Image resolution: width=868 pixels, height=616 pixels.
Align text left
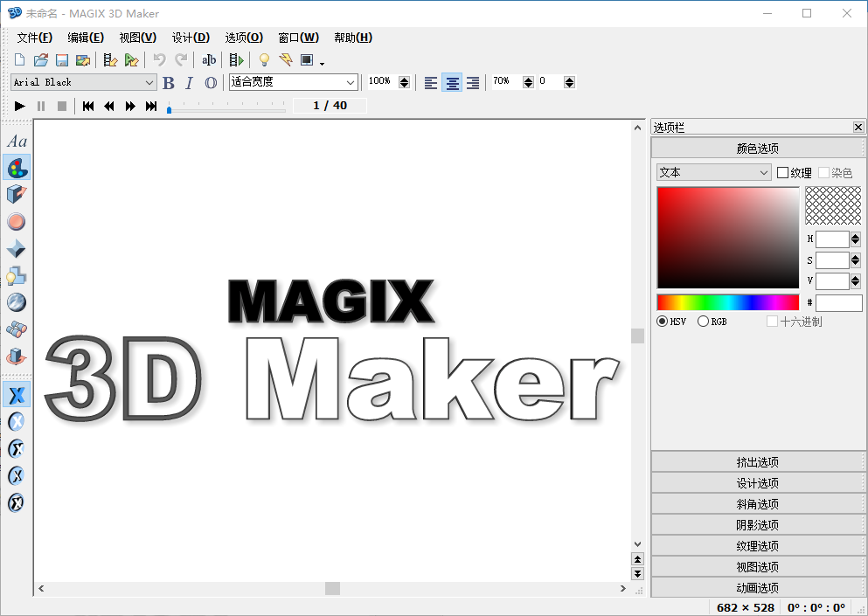click(x=431, y=83)
